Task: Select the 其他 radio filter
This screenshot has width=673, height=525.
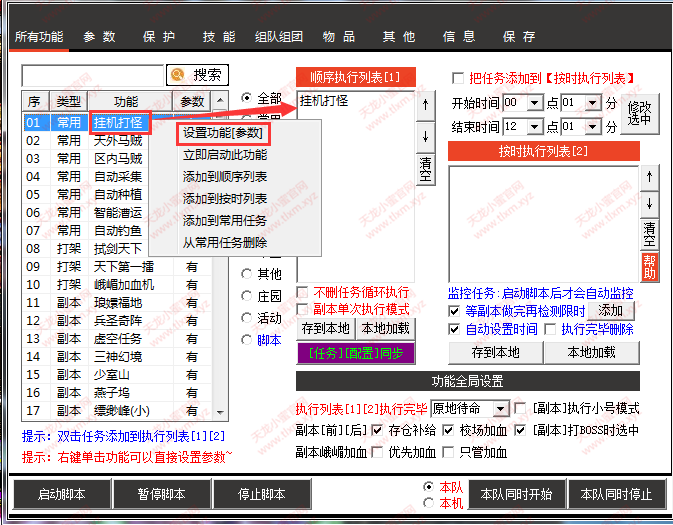Action: point(246,273)
